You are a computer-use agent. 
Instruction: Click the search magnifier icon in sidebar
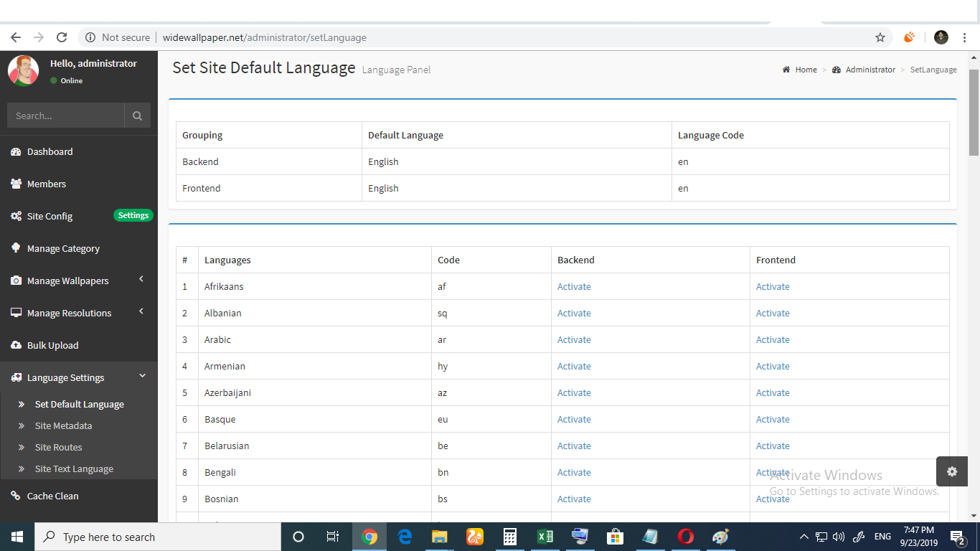(x=137, y=116)
